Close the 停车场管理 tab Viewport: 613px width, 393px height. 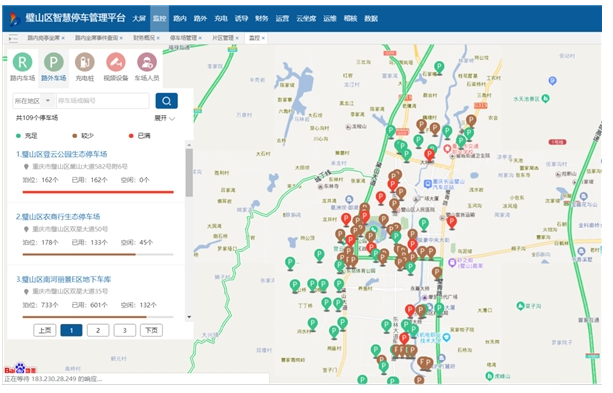pos(200,38)
